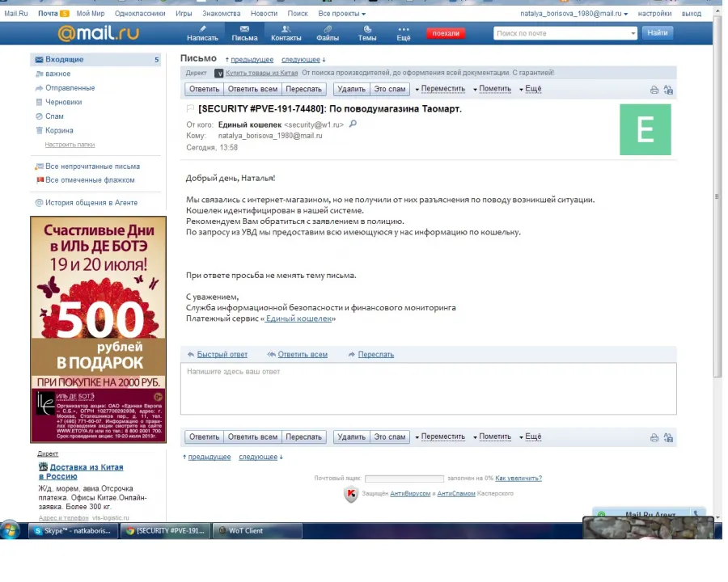Open Одноклассники in top bar
This screenshot has width=728, height=582.
140,14
